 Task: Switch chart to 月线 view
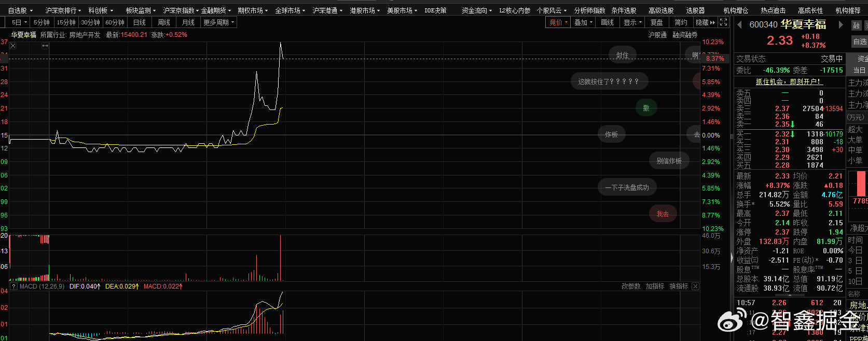[x=188, y=22]
